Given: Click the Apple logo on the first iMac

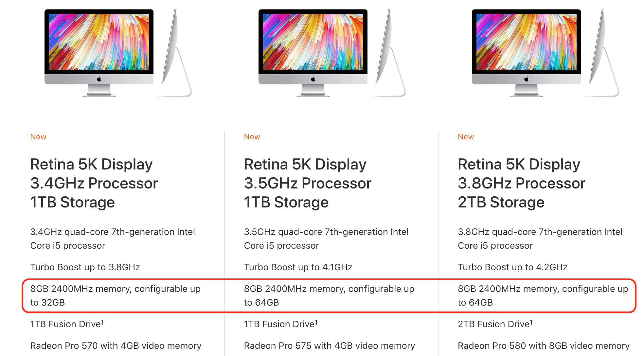Looking at the screenshot, I should (99, 79).
